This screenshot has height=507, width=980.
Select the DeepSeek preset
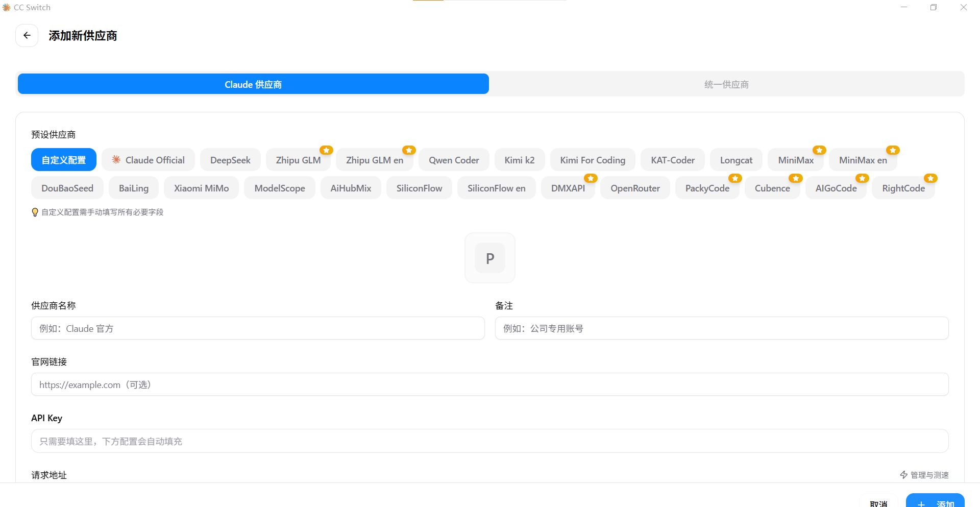click(x=230, y=160)
